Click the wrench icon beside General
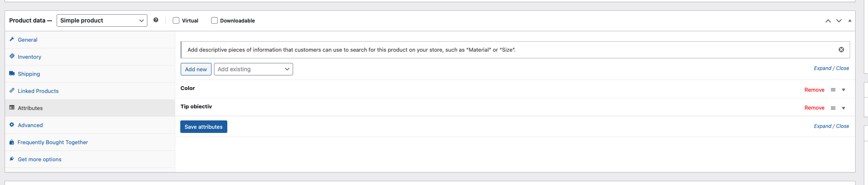Viewport: 868px width, 185px height. coord(12,39)
